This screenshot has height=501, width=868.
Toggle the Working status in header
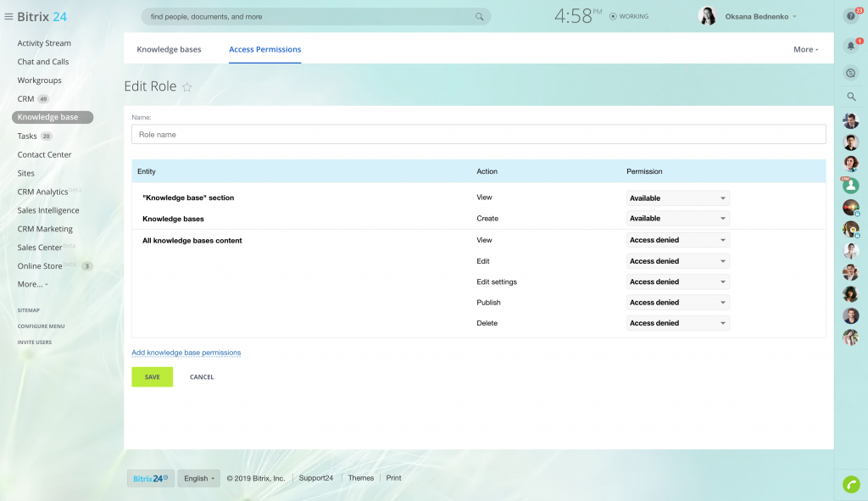[629, 16]
